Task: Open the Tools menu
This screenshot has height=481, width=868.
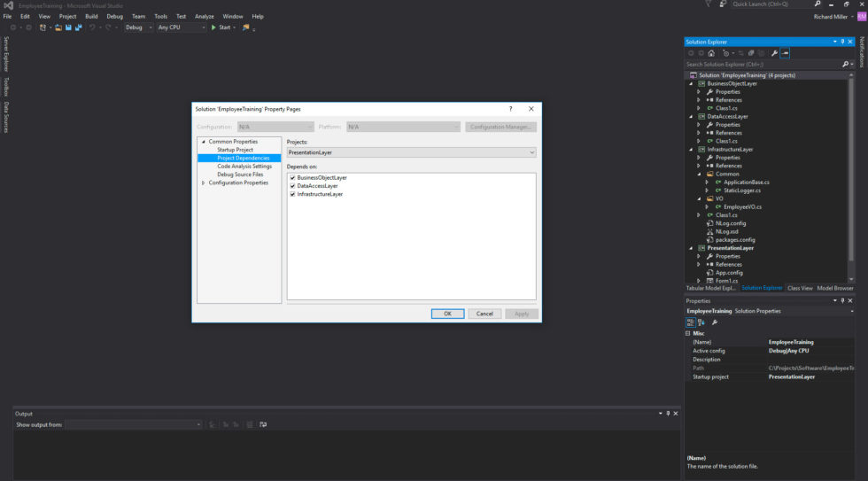Action: click(160, 17)
